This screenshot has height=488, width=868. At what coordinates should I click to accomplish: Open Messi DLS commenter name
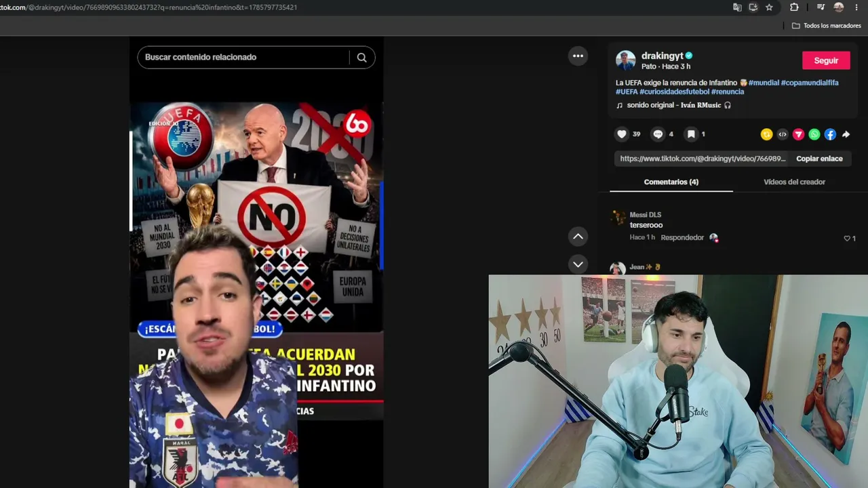[646, 215]
